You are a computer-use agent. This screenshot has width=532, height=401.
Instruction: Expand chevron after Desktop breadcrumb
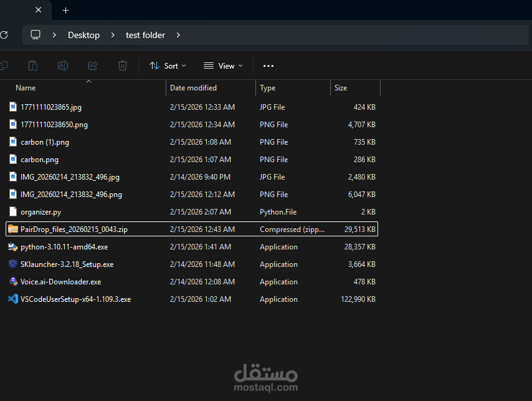click(113, 35)
